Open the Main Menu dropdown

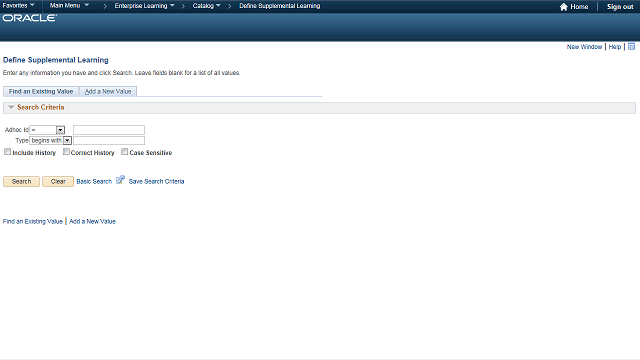[69, 6]
